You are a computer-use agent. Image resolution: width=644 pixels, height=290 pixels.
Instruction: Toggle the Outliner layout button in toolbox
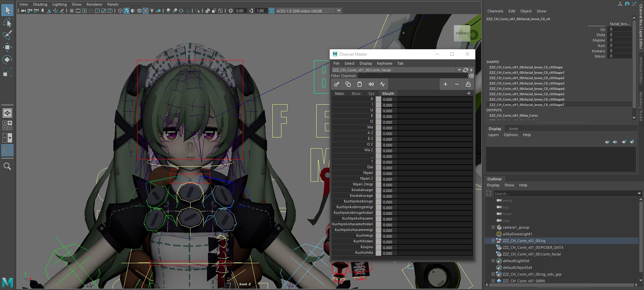pyautogui.click(x=7, y=150)
